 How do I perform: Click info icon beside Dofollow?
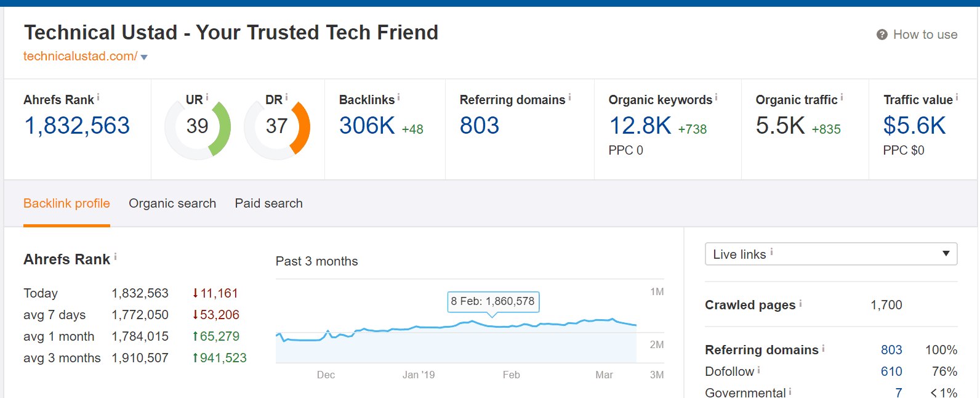758,370
